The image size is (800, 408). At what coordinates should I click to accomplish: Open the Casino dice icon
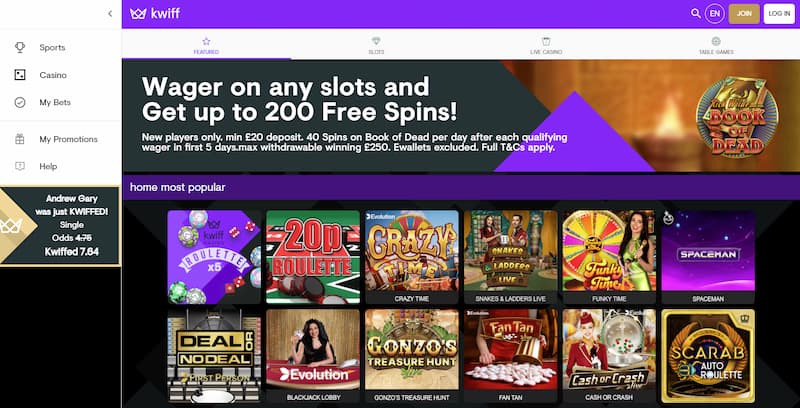tap(20, 75)
